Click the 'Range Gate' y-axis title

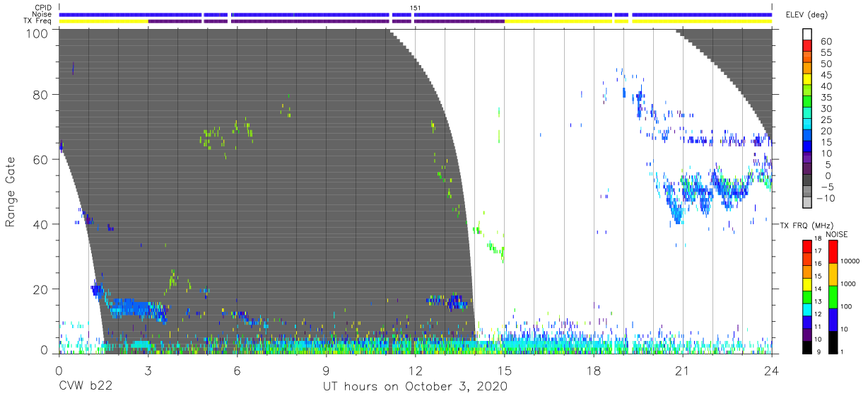pyautogui.click(x=11, y=192)
